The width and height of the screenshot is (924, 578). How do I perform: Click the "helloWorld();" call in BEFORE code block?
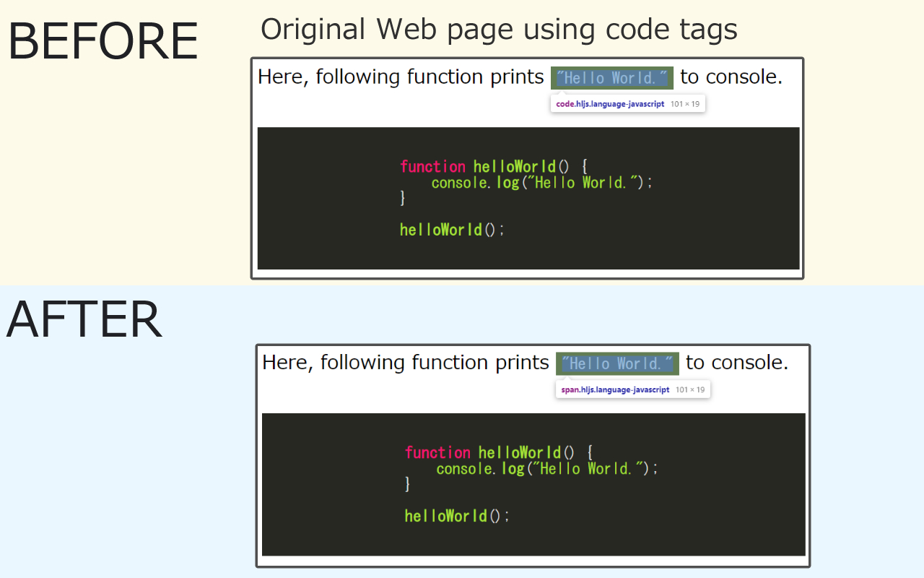[453, 230]
